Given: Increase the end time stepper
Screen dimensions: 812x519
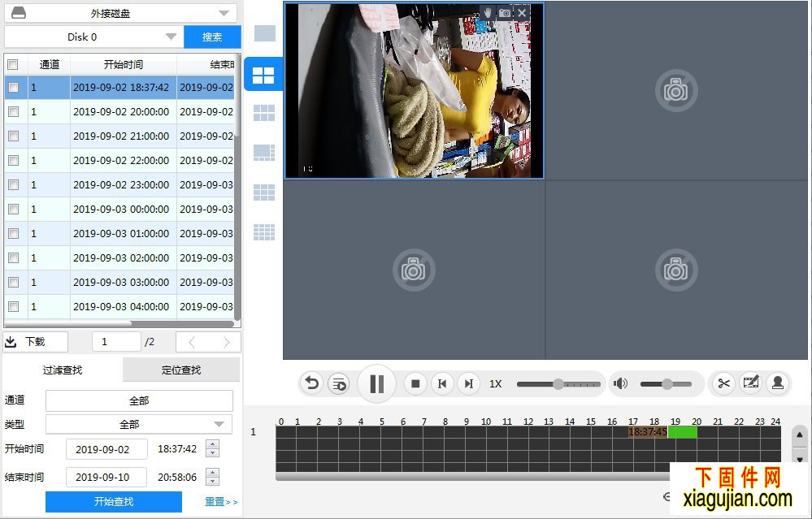Looking at the screenshot, I should click(212, 472).
